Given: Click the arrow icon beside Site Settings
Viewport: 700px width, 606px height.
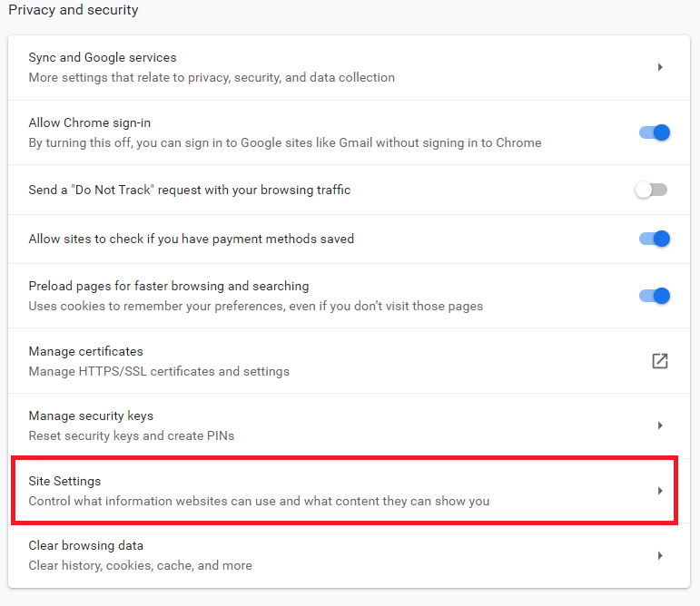Looking at the screenshot, I should click(660, 491).
